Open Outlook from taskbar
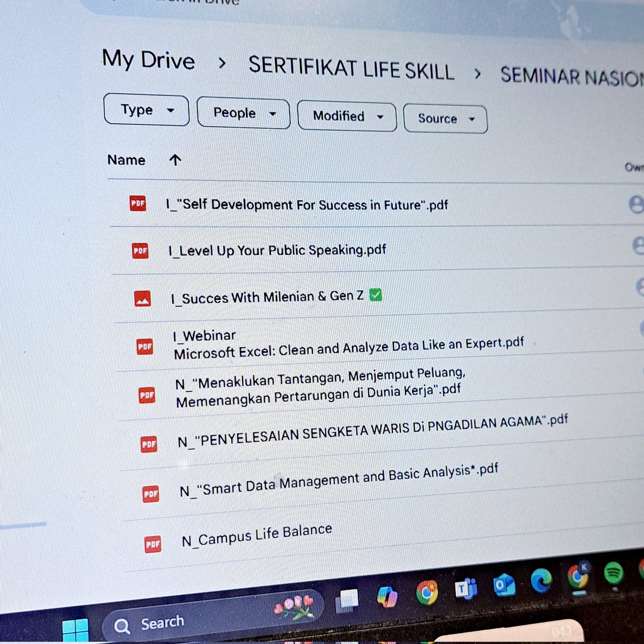 point(503,586)
